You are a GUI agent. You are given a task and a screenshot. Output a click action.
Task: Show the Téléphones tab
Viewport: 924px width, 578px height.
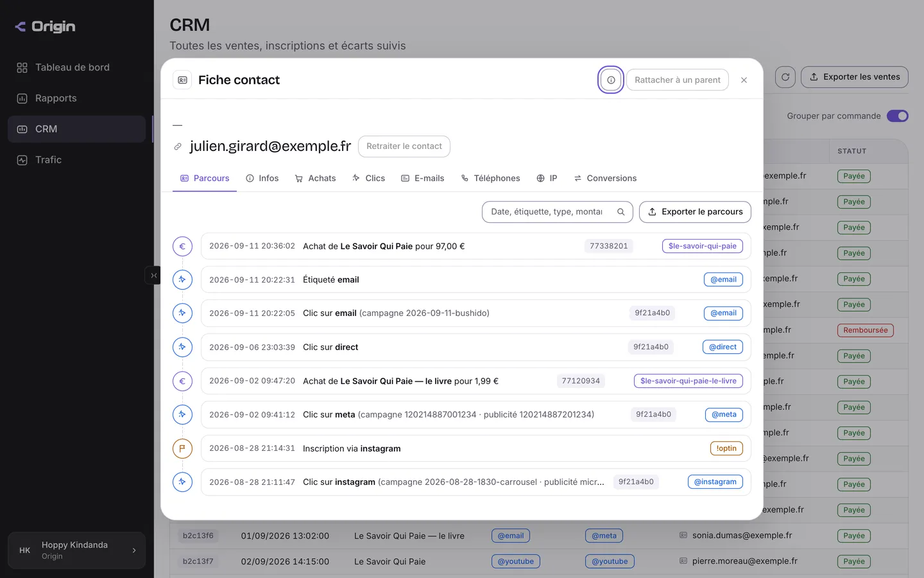[x=490, y=179]
